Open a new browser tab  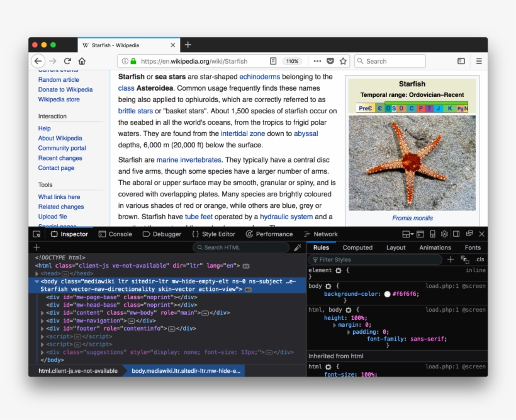tap(188, 45)
